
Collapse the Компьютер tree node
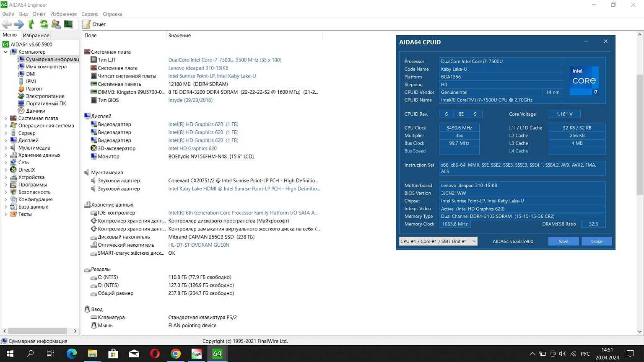click(x=5, y=52)
